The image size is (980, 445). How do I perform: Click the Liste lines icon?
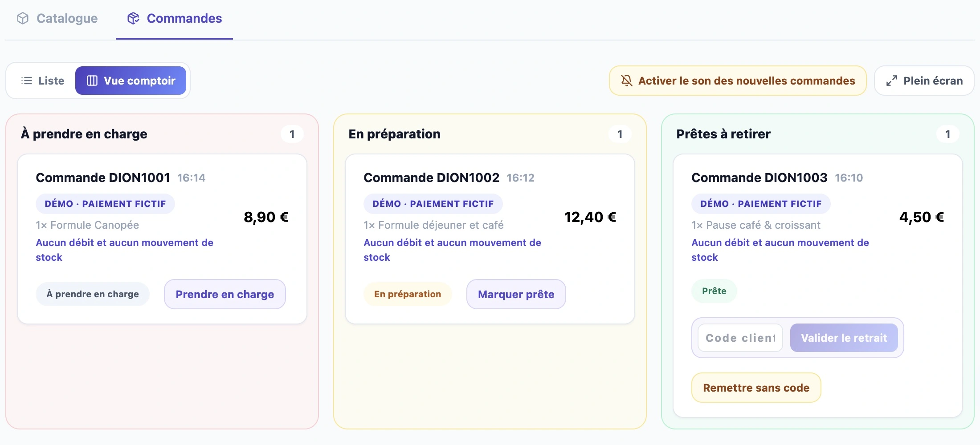27,81
